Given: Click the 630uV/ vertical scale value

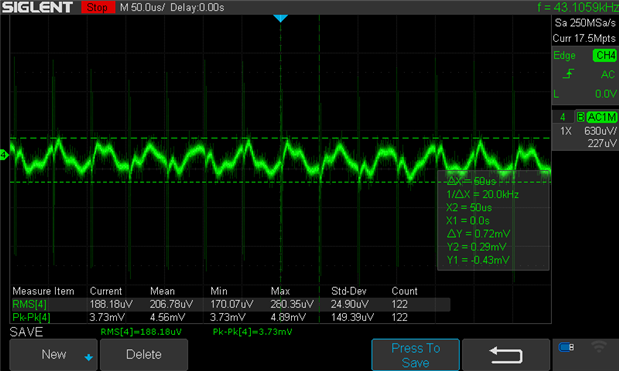Looking at the screenshot, I should (x=600, y=131).
